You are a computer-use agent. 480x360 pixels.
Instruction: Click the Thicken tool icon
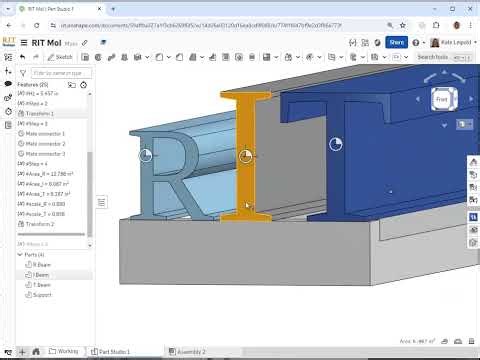[138, 57]
